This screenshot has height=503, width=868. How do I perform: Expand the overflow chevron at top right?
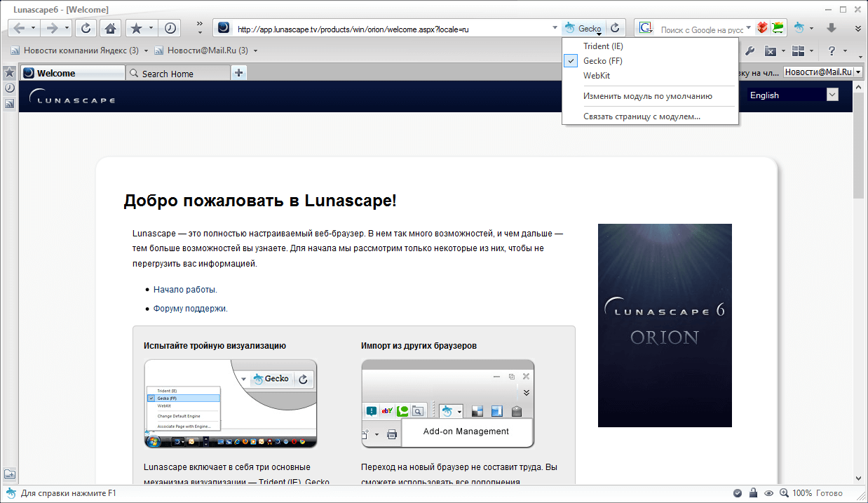coord(858,28)
